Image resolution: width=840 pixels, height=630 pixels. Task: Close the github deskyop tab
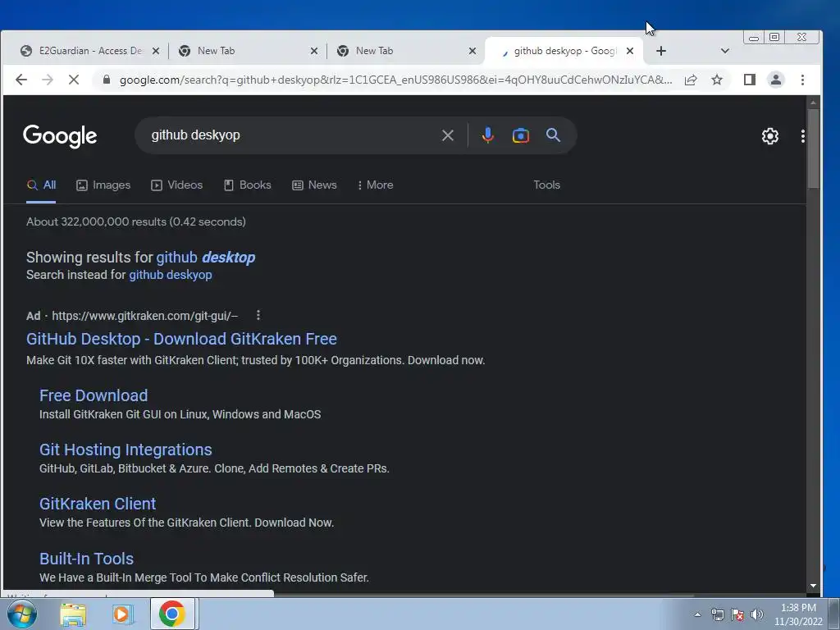[x=630, y=51]
